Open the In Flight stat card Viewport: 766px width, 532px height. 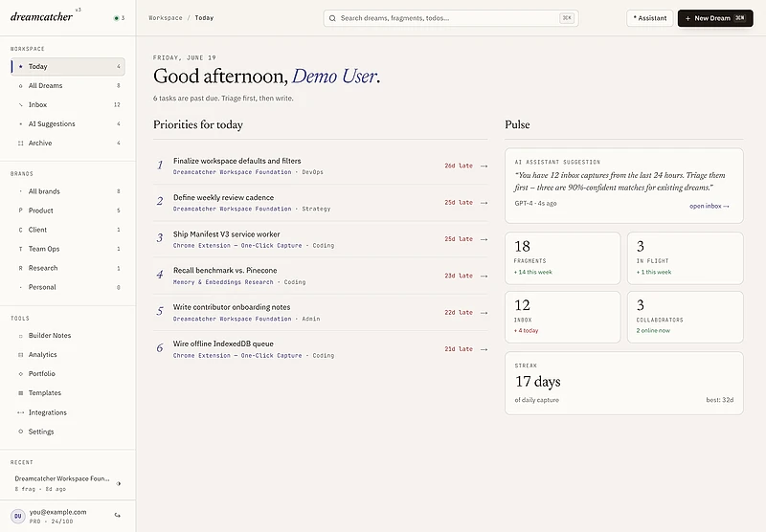(x=686, y=258)
